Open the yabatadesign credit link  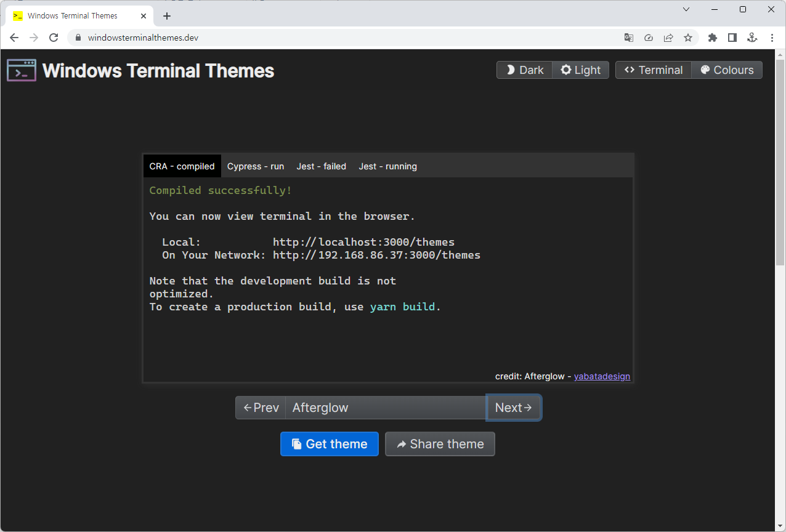602,376
